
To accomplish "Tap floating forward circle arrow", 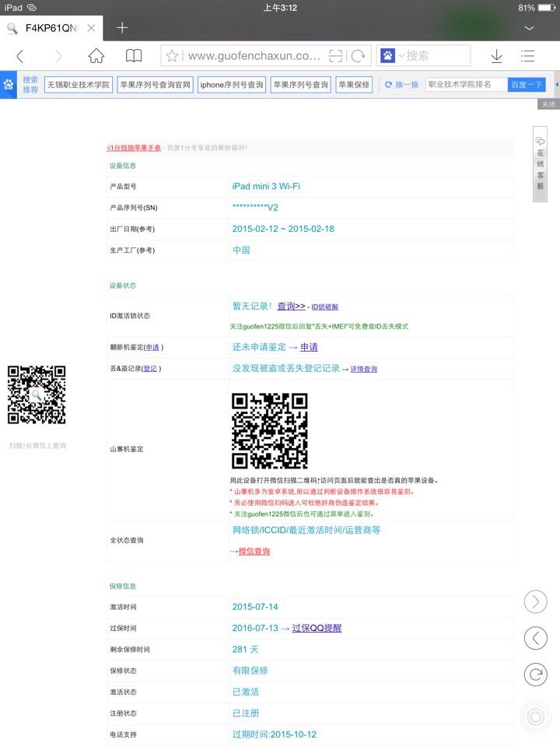I will pos(536,601).
